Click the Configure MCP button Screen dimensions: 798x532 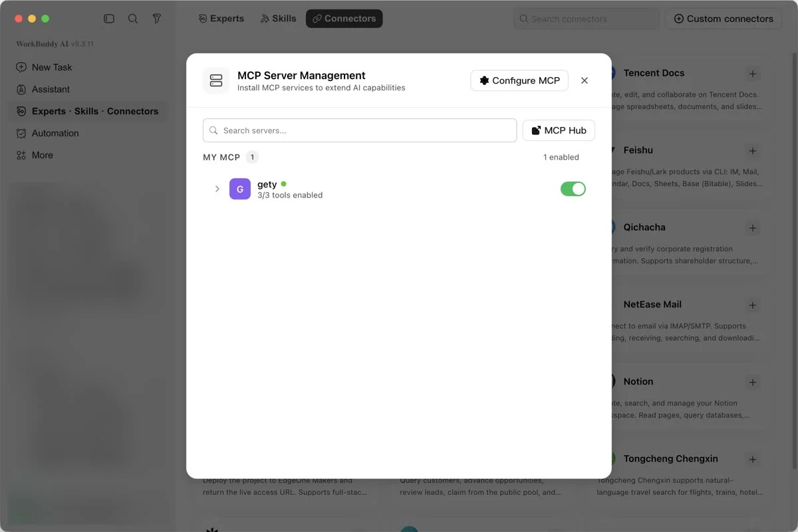pos(519,80)
